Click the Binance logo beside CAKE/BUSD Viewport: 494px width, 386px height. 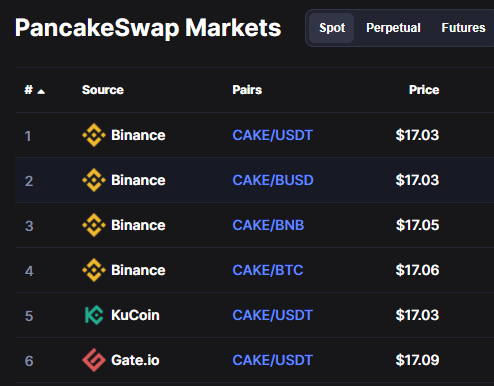tap(94, 180)
